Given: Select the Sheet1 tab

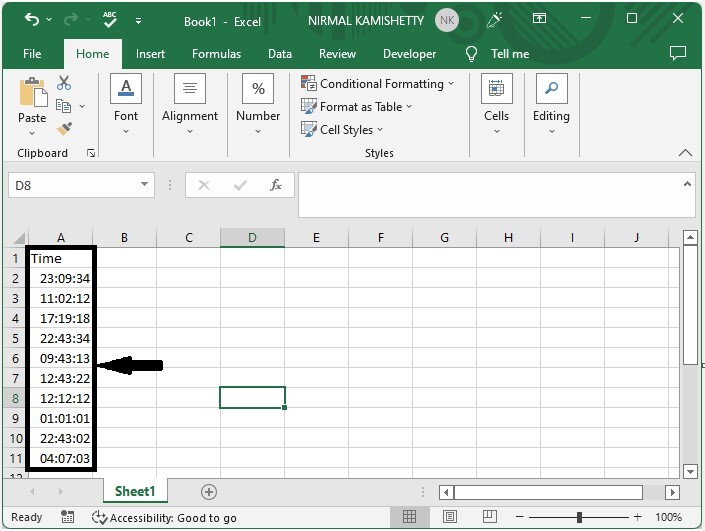Looking at the screenshot, I should click(x=135, y=491).
